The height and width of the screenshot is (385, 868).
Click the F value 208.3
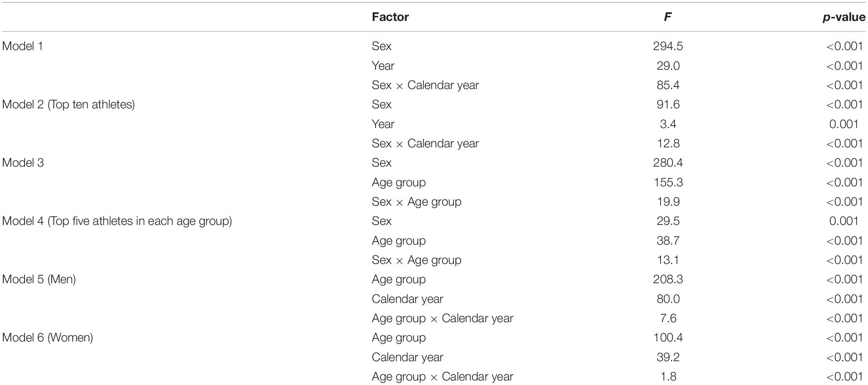(668, 279)
